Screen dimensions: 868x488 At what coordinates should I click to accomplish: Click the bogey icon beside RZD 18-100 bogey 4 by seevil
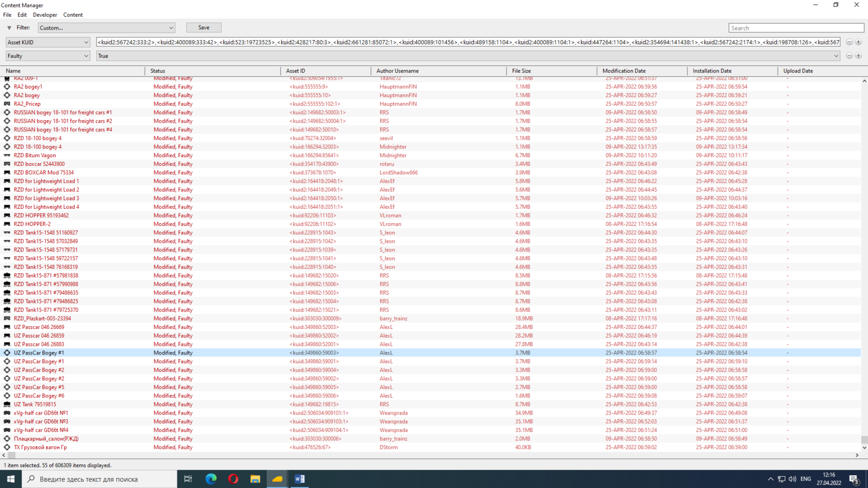pyautogui.click(x=7, y=138)
